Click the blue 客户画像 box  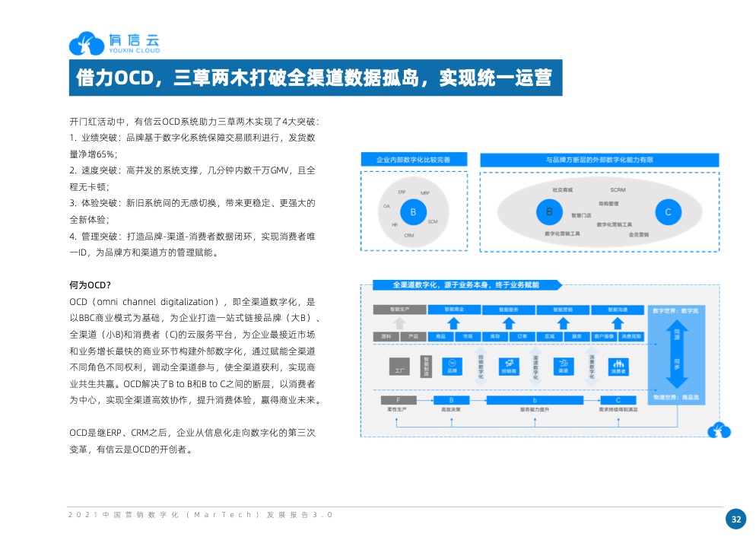604,336
